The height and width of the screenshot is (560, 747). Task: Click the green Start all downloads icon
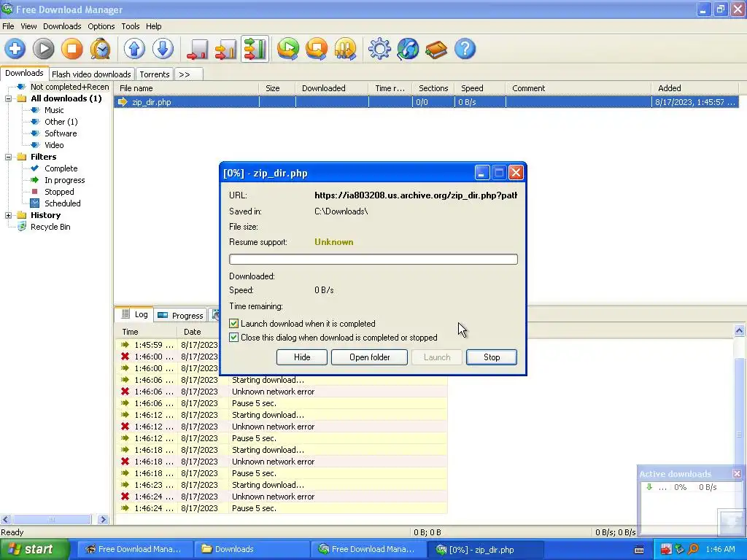tap(288, 49)
